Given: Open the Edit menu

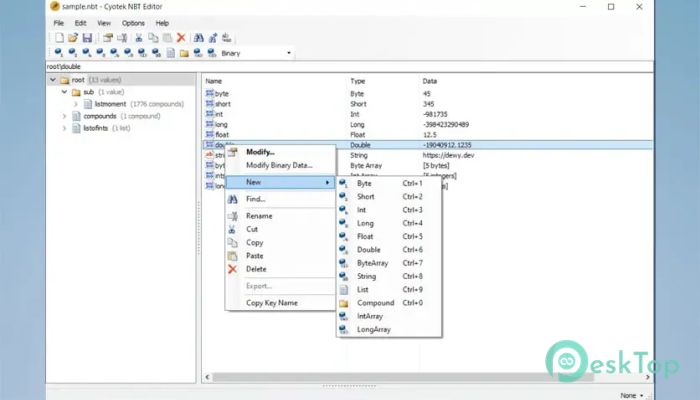Looking at the screenshot, I should (x=80, y=23).
